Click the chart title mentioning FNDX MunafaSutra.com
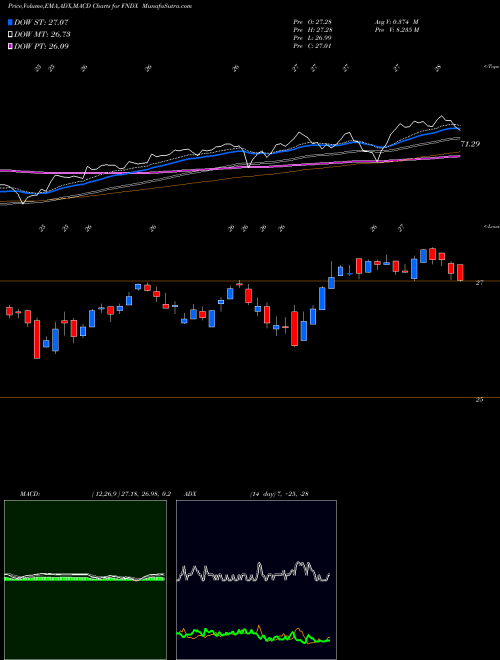The width and height of the screenshot is (500, 660). click(100, 6)
